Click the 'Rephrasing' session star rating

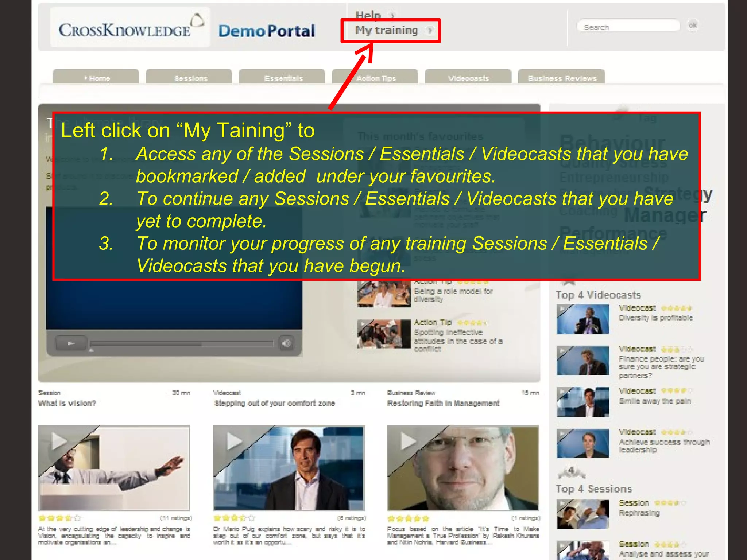tap(670, 503)
